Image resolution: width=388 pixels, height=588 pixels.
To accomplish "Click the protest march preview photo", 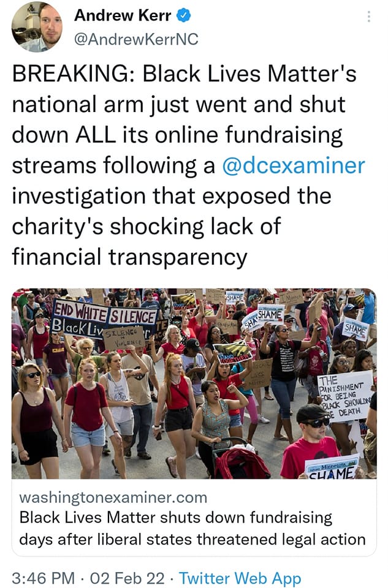I will click(x=194, y=383).
